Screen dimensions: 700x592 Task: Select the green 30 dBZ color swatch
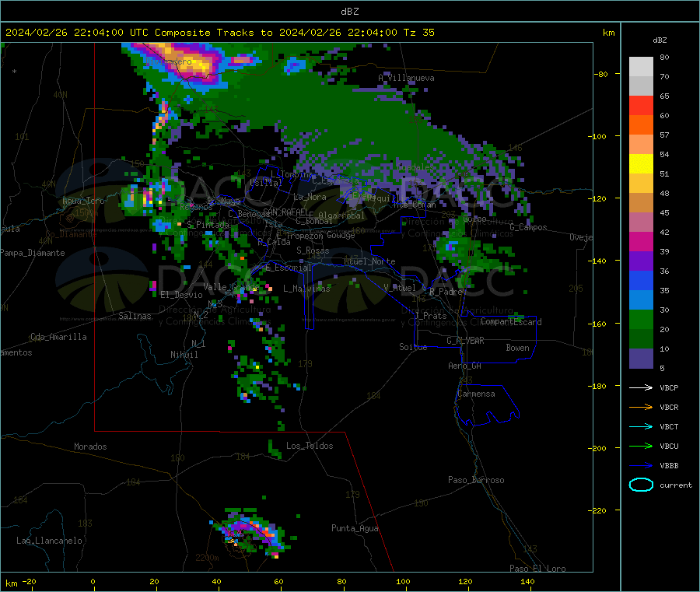pyautogui.click(x=641, y=319)
